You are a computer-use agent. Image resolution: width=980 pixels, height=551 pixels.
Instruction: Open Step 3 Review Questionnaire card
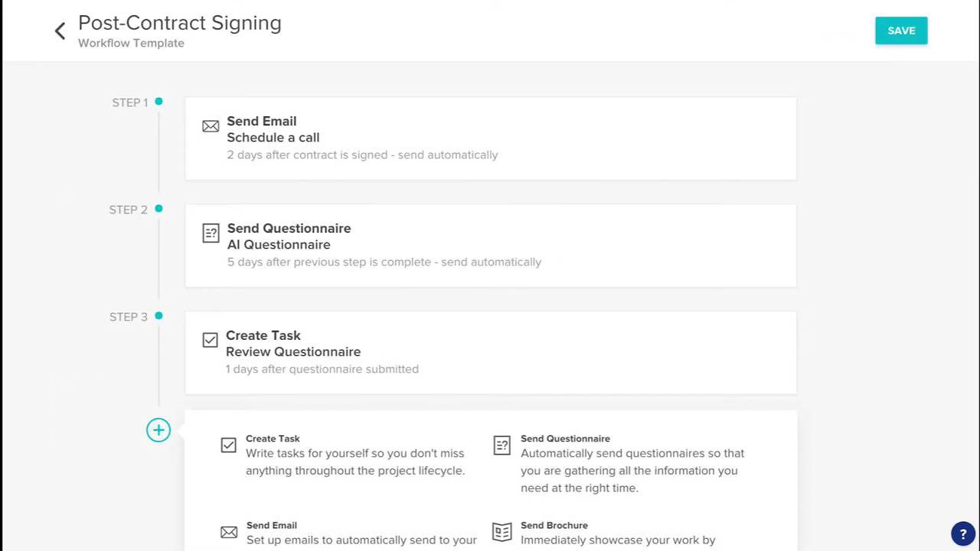490,353
